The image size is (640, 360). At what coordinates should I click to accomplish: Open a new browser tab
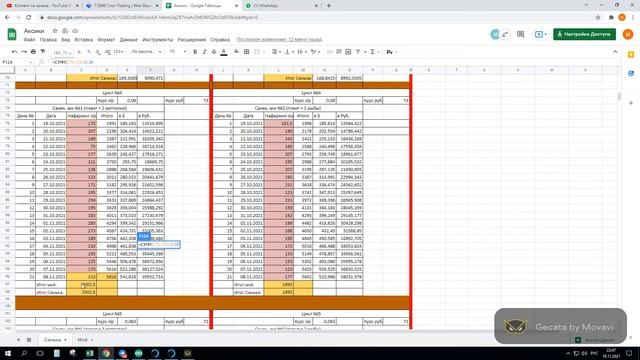pyautogui.click(x=329, y=6)
